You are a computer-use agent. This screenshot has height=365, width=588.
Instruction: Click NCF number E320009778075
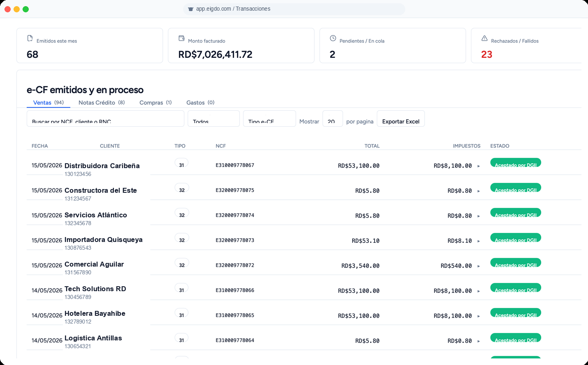pos(235,190)
